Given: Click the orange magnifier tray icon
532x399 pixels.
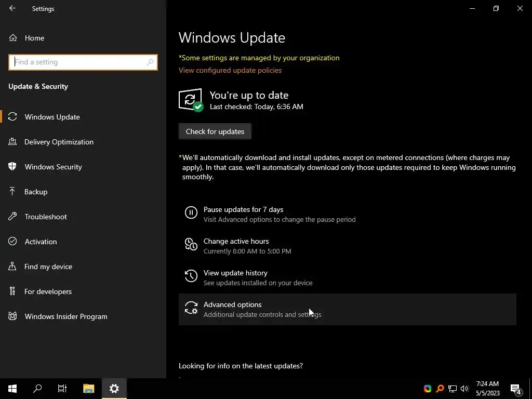Looking at the screenshot, I should coord(440,389).
